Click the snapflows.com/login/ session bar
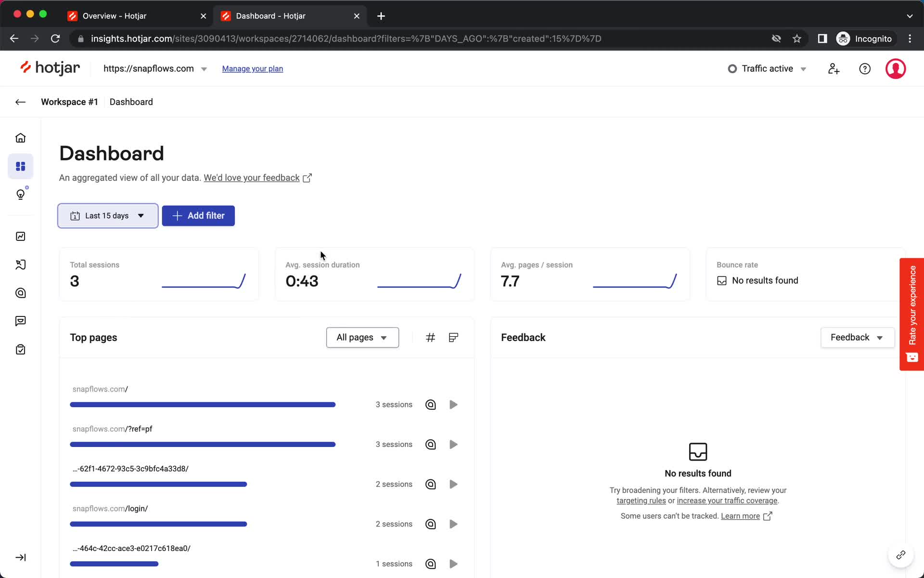This screenshot has width=924, height=578. (x=158, y=524)
